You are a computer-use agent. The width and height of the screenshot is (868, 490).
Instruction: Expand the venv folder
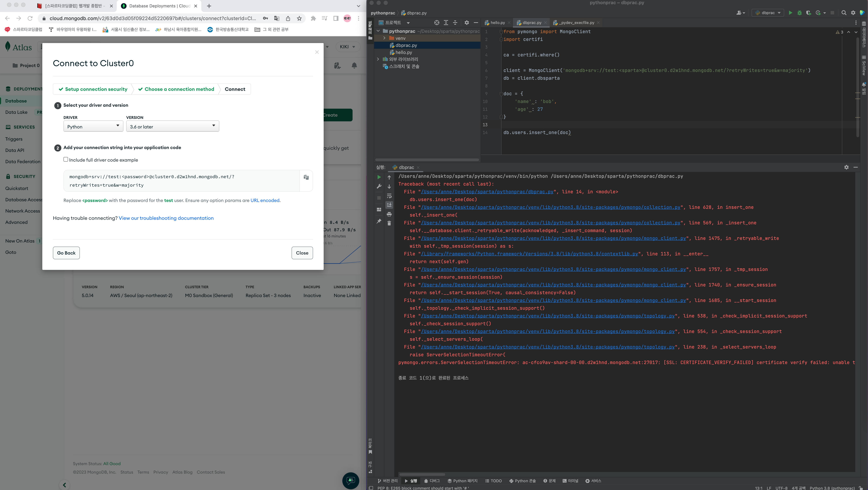(384, 38)
